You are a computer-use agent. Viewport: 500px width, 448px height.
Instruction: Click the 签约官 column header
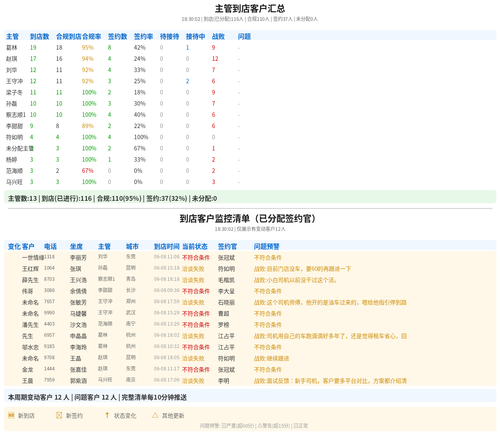tap(227, 246)
